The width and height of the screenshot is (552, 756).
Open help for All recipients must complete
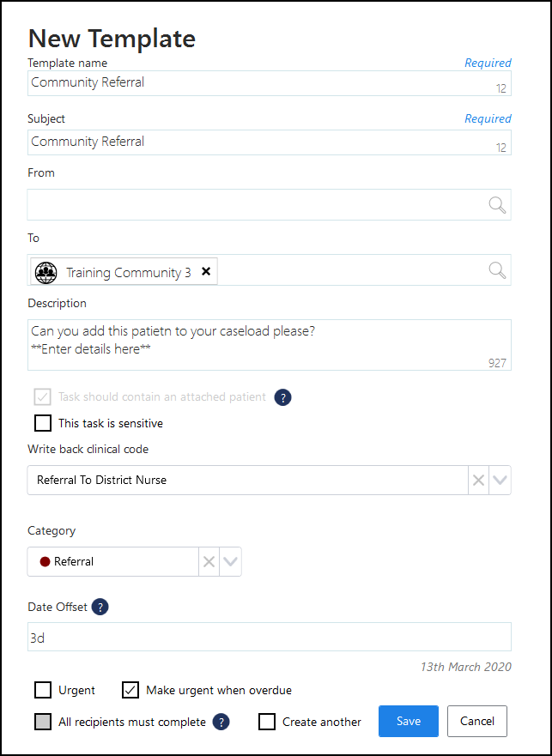(x=221, y=722)
